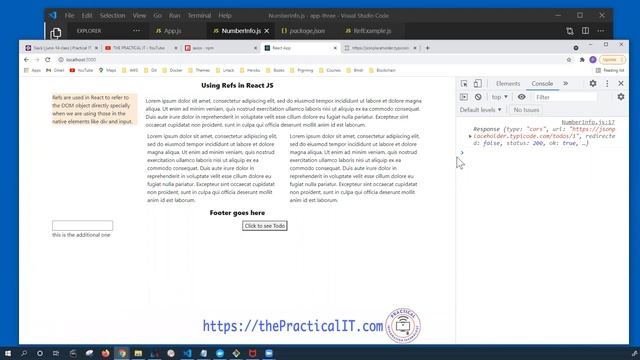
Task: Click the No Issues button in console
Action: tap(526, 110)
